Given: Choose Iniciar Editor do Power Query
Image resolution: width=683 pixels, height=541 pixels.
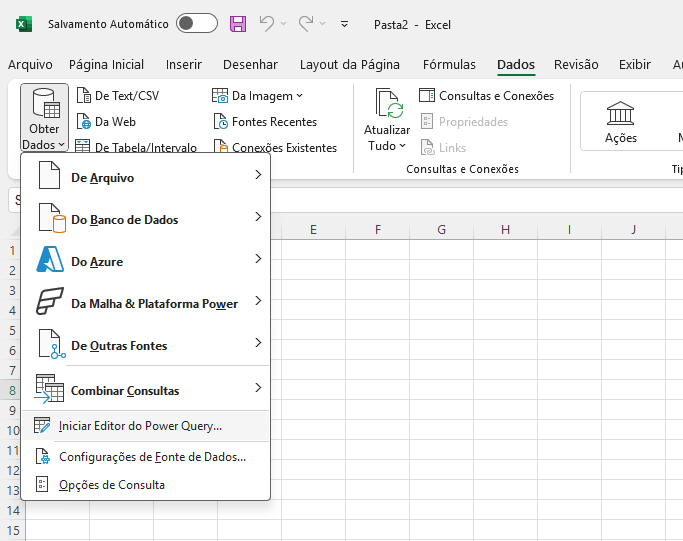Looking at the screenshot, I should (x=146, y=426).
